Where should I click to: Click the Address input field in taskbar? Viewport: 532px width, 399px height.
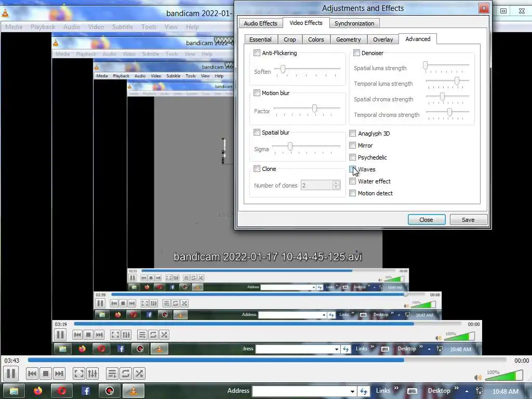[301, 392]
